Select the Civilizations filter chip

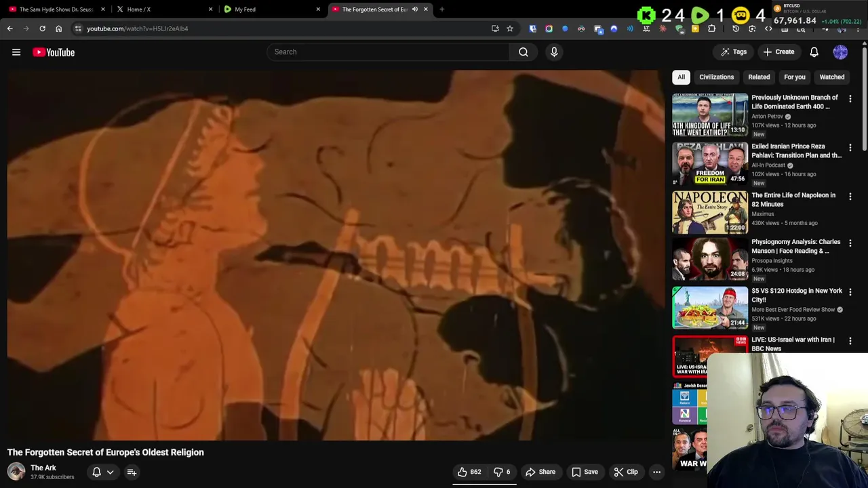coord(717,77)
